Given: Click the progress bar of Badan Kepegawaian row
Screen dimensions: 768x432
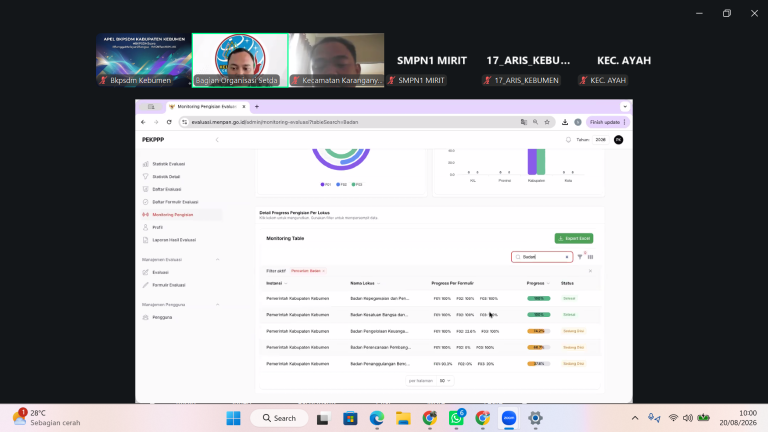Looking at the screenshot, I should [x=538, y=299].
